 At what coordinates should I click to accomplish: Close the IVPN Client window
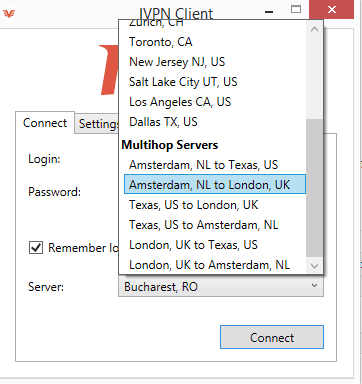(332, 9)
